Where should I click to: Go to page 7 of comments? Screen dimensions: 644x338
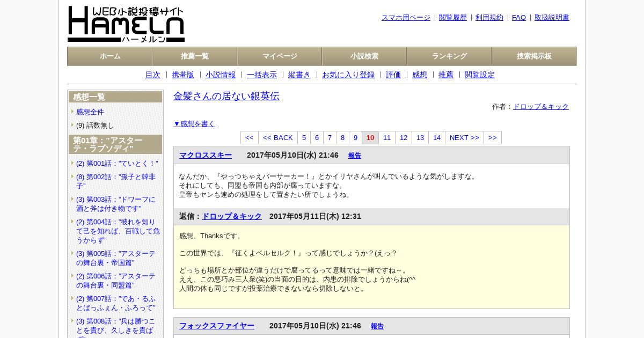(330, 138)
